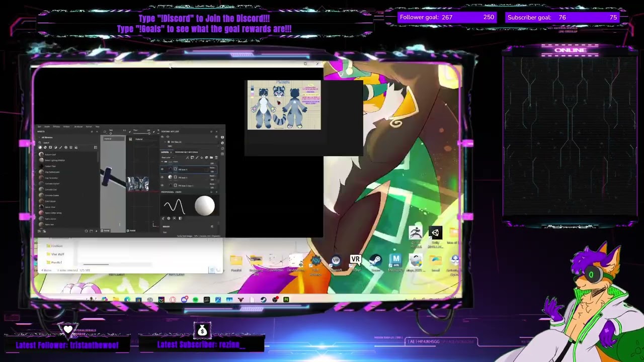Add effect with wand icon
Screen dimensions: 644x362
[x=187, y=157]
